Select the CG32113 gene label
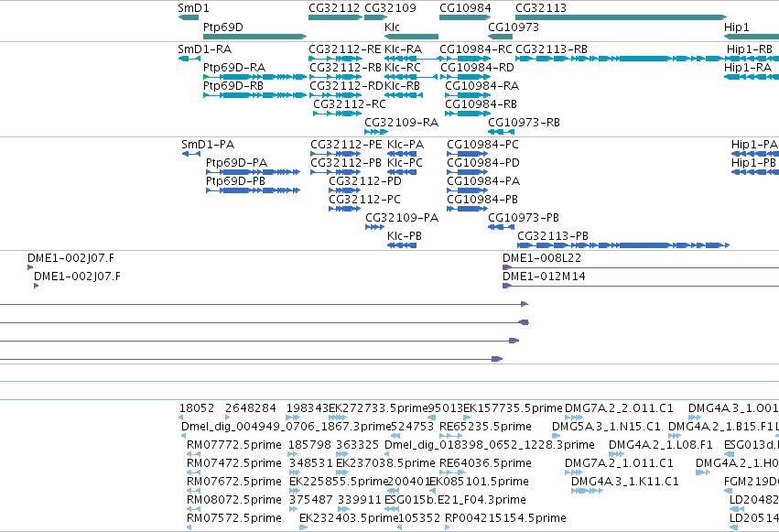This screenshot has height=532, width=779. click(x=540, y=8)
